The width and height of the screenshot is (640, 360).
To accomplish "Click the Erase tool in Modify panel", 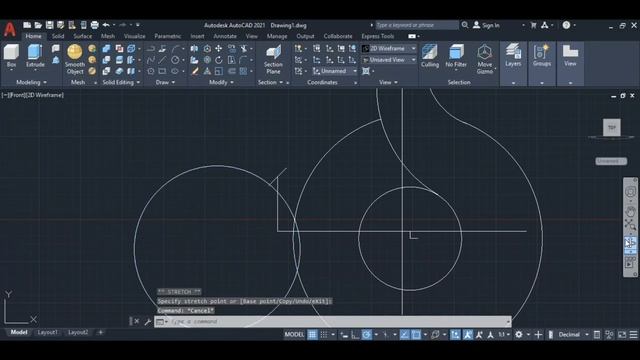I will point(195,71).
